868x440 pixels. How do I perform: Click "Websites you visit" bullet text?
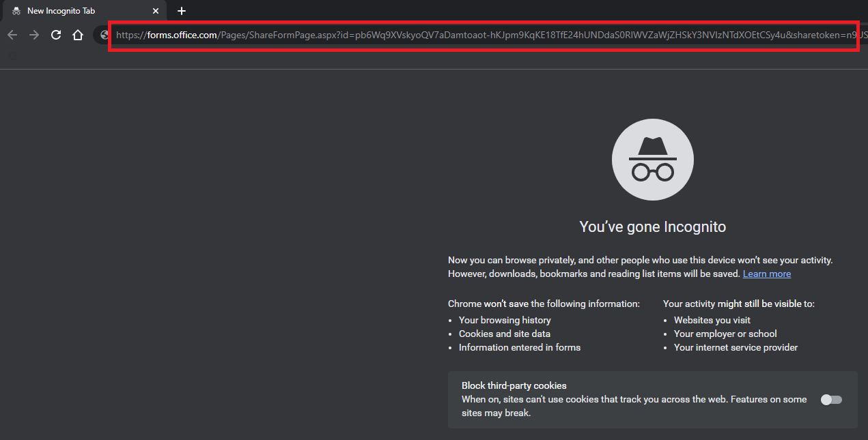[x=712, y=320]
